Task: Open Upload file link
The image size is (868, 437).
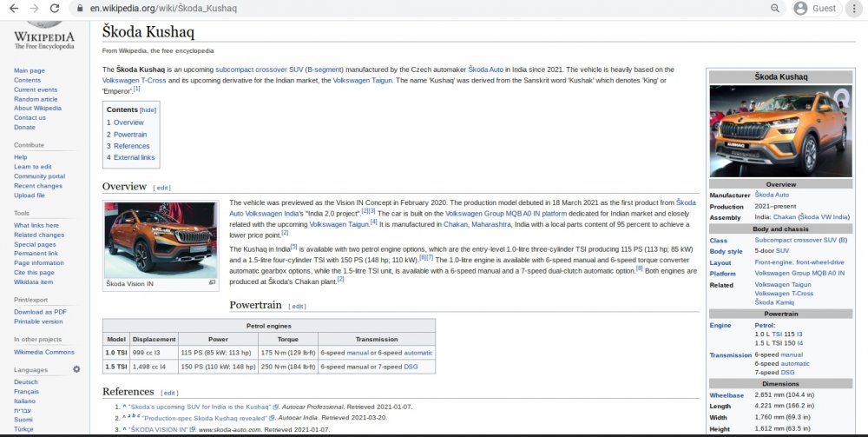Action: point(30,195)
